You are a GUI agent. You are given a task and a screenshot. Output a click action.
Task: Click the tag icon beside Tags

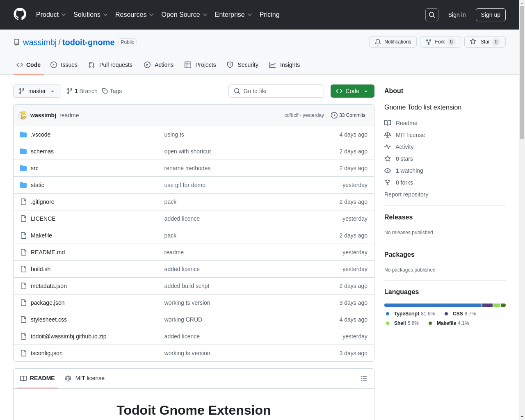(105, 91)
